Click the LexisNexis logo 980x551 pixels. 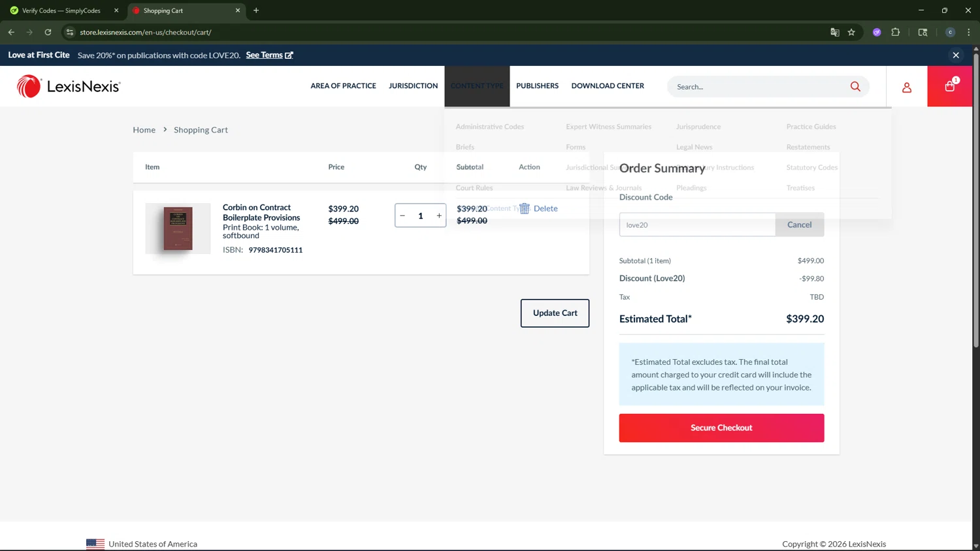pyautogui.click(x=69, y=86)
